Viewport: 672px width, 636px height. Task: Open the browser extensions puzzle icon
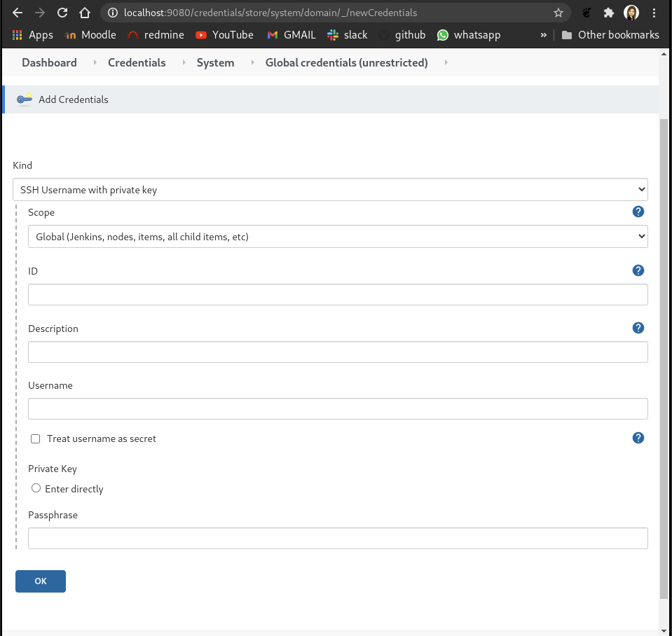pos(608,13)
